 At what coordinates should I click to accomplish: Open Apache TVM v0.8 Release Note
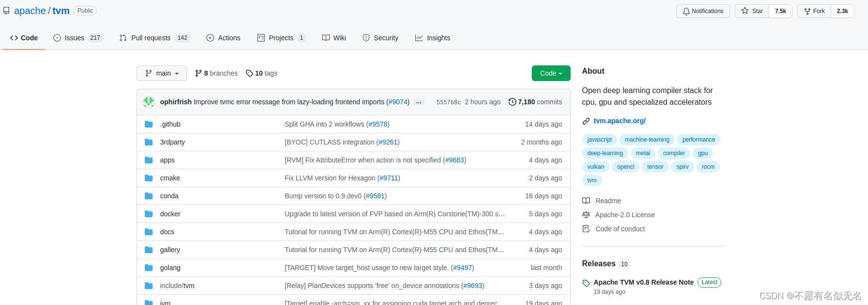tap(644, 282)
